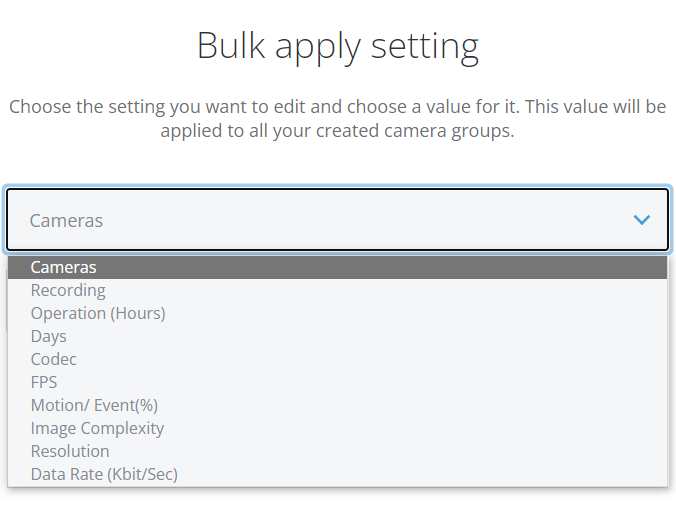Select Recording from the settings list

pos(68,290)
